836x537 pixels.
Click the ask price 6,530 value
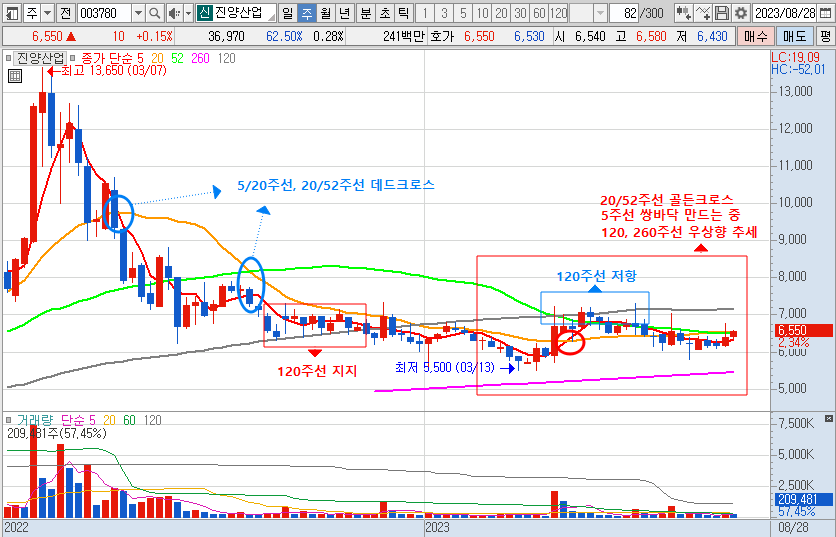tap(529, 36)
